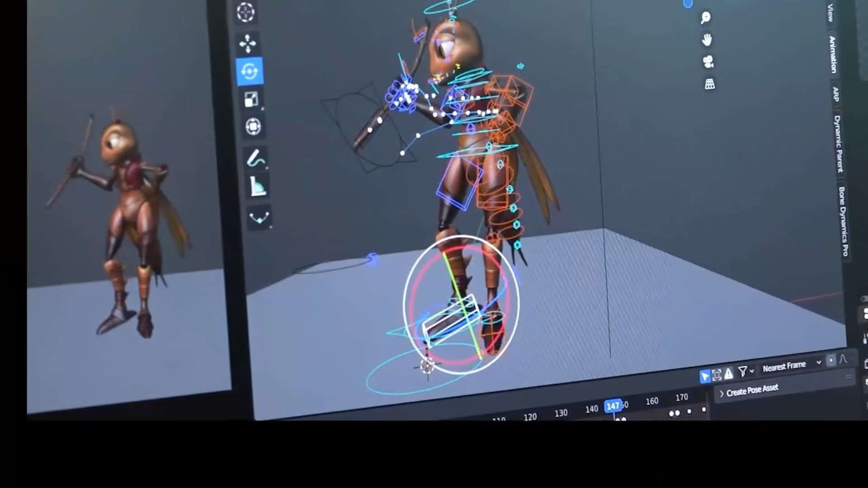Click the pan hand viewport icon
This screenshot has height=488, width=868.
click(707, 40)
